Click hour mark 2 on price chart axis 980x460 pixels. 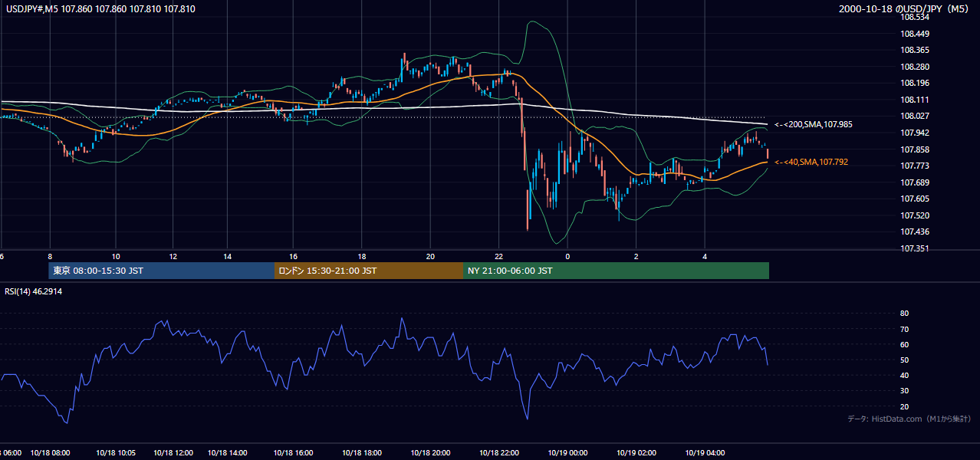pos(636,255)
